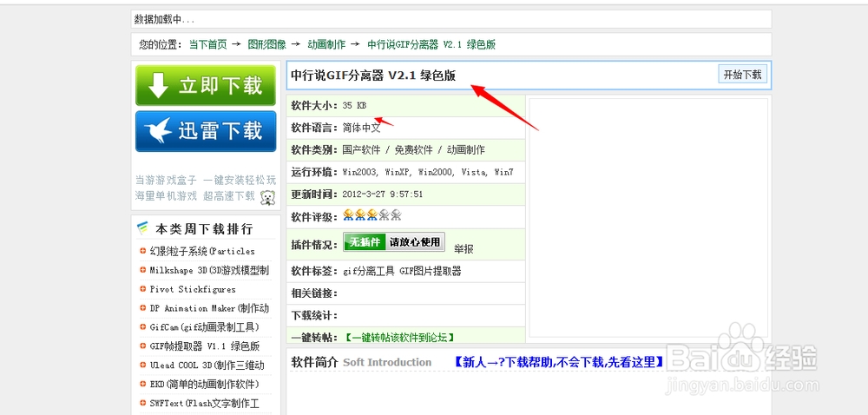Open DP Animation Maker ranking entry
The width and height of the screenshot is (868, 415).
point(209,308)
